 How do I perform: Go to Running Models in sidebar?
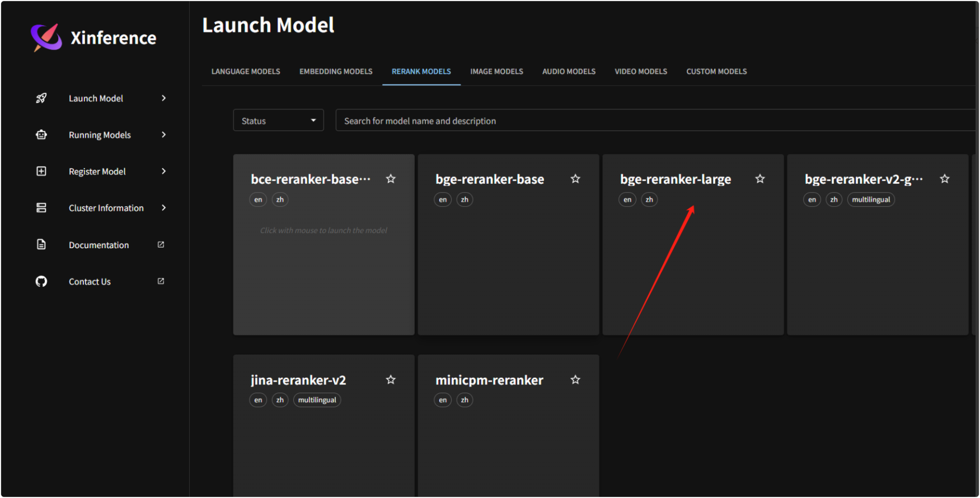point(101,134)
